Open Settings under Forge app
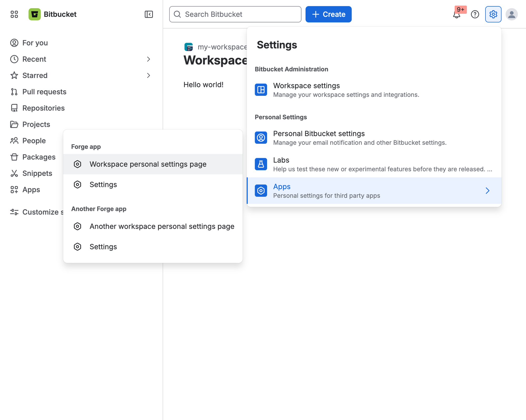Screen dimensions: 526x420 (x=153, y=184)
